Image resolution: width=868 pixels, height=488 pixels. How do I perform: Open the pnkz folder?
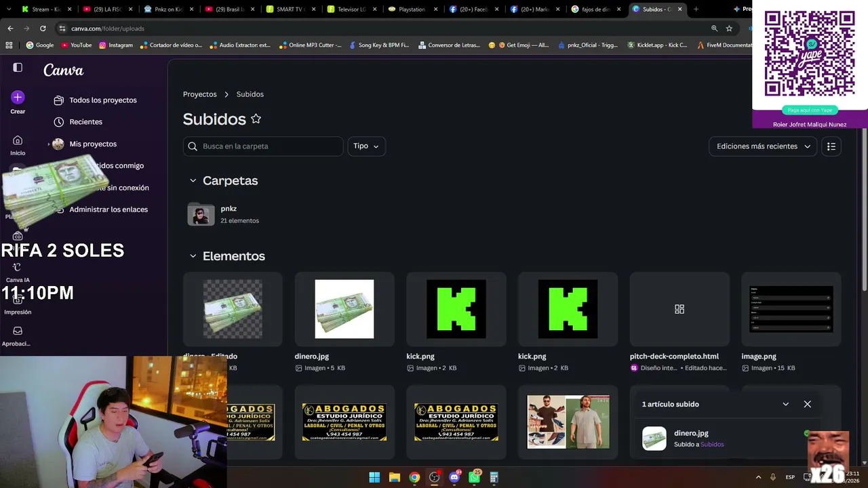click(x=224, y=214)
